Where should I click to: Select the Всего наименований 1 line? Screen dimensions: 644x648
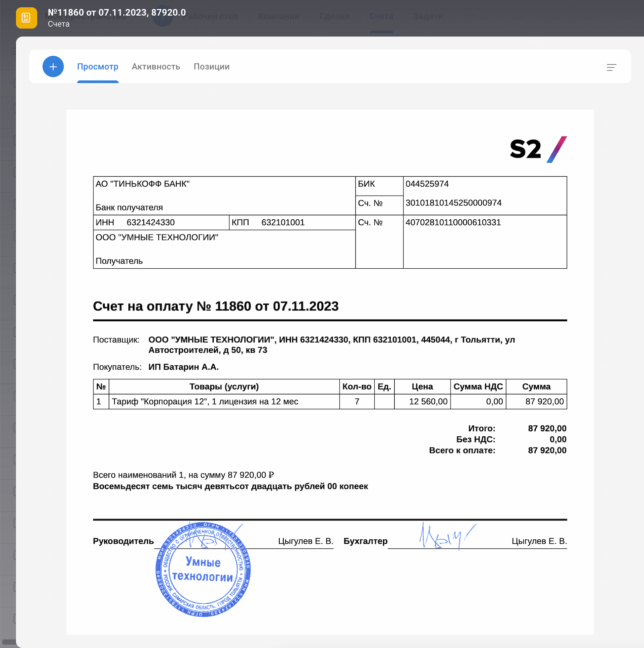tap(183, 475)
